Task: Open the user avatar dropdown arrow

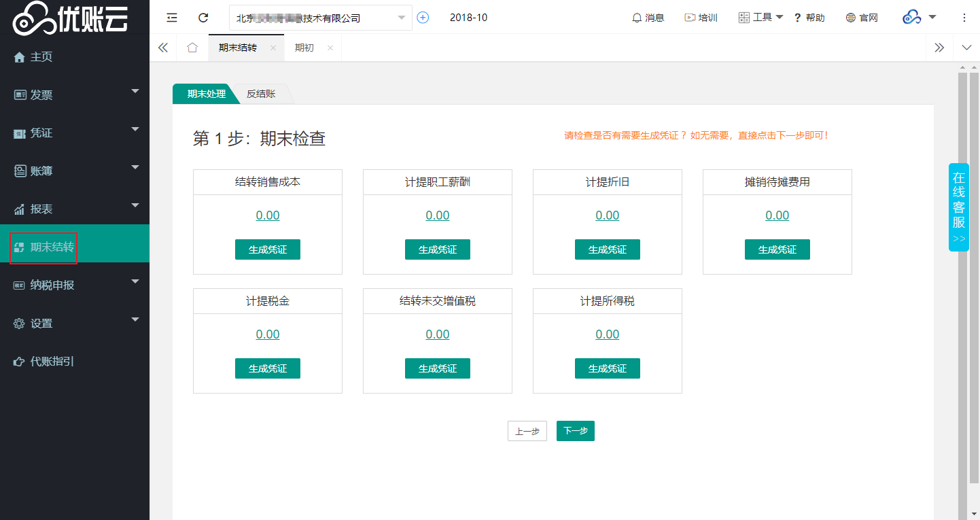Action: click(932, 17)
